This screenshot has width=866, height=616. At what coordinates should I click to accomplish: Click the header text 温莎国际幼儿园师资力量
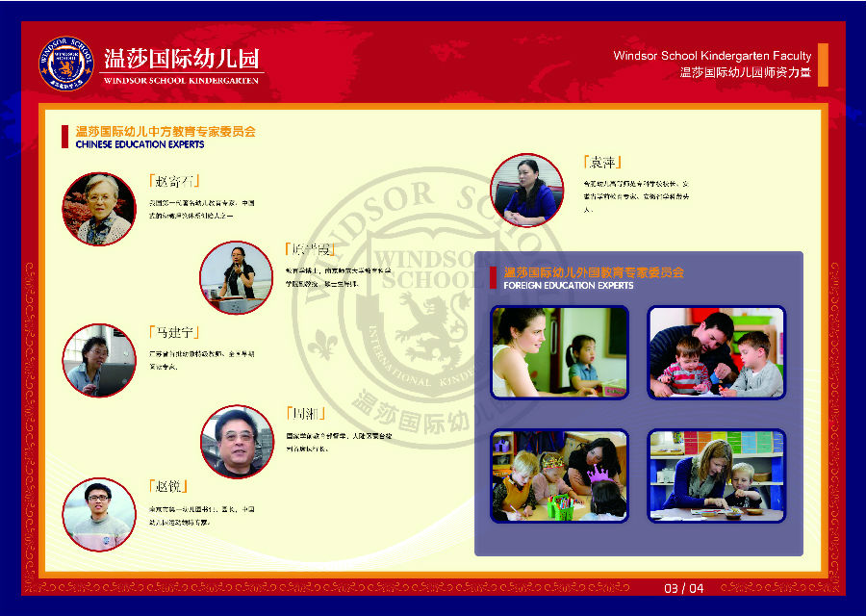click(x=745, y=72)
